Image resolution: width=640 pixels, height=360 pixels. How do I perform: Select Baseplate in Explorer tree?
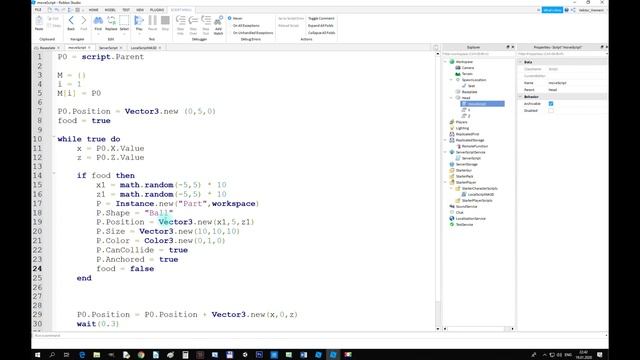(x=469, y=92)
